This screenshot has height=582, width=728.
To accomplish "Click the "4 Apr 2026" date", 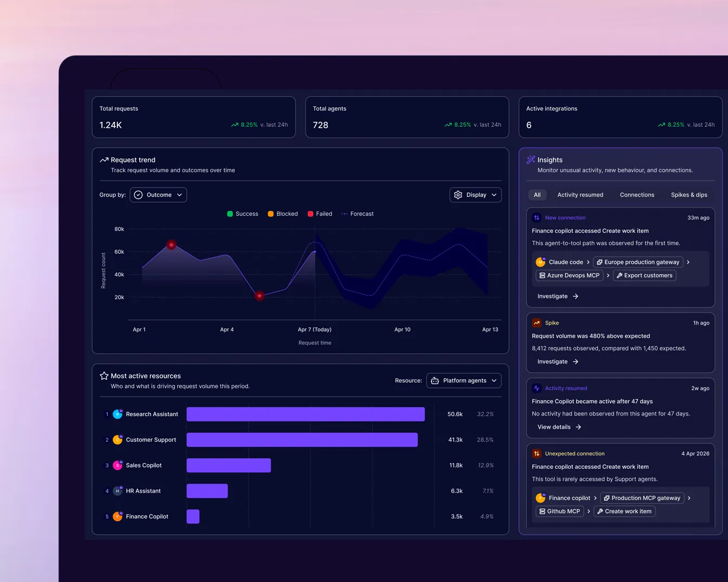I will 695,454.
